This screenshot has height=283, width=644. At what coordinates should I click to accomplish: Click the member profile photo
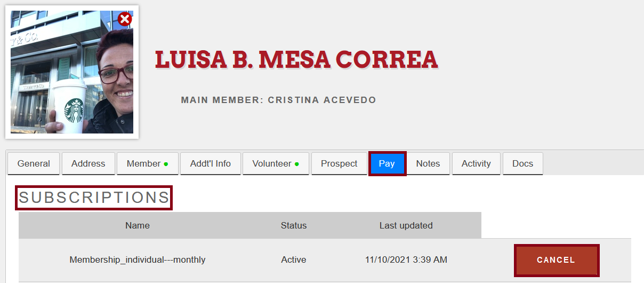[x=72, y=72]
